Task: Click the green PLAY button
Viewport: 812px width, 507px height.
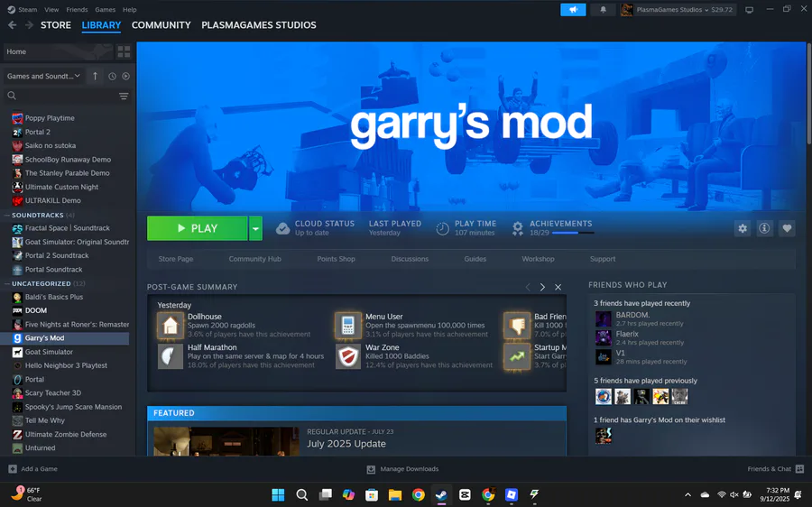Action: click(x=198, y=228)
